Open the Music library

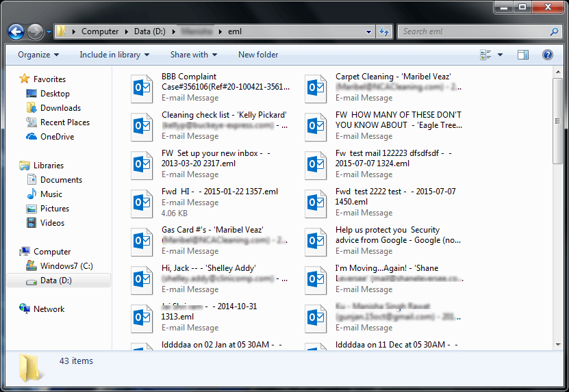click(x=45, y=194)
